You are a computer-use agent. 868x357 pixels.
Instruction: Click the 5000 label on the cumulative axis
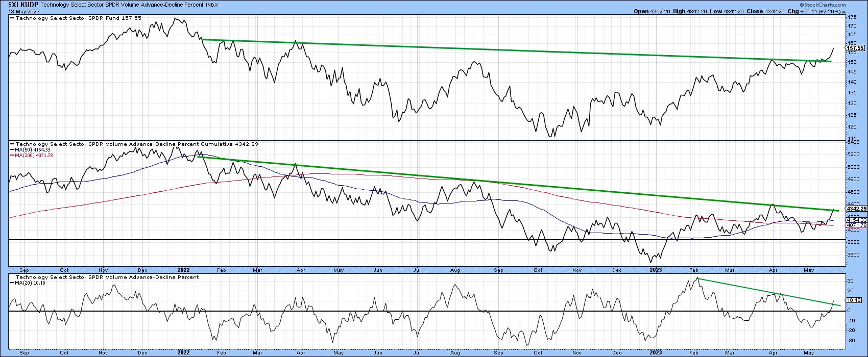[853, 167]
